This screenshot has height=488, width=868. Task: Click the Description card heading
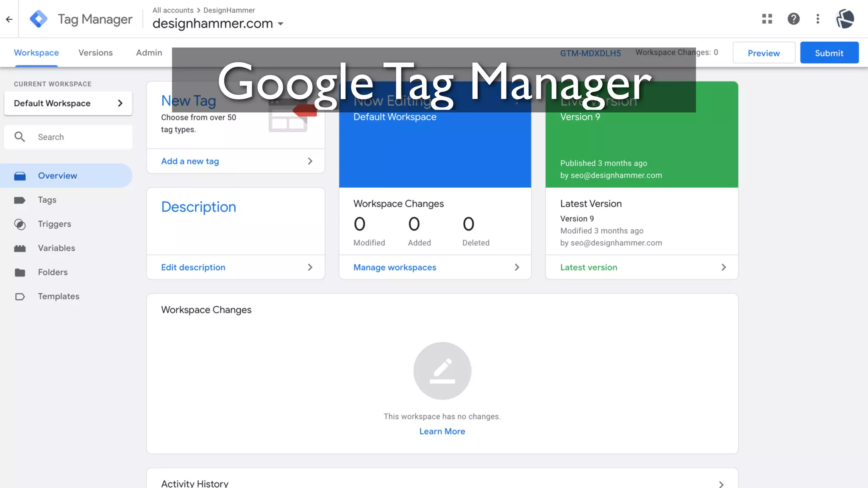tap(198, 207)
